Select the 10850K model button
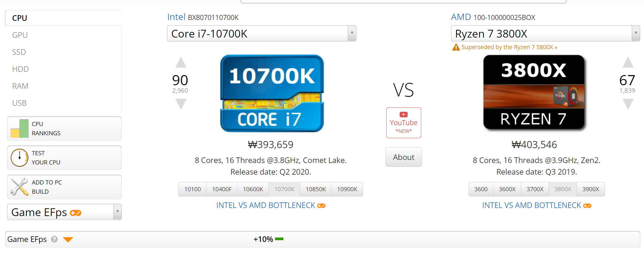This screenshot has height=253, width=644. 316,189
